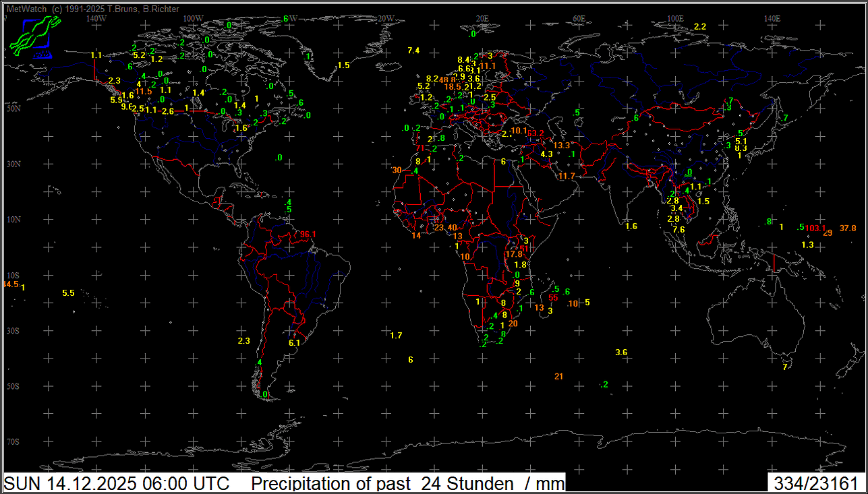Select the 70S latitude label
The height and width of the screenshot is (494, 868).
pos(13,441)
